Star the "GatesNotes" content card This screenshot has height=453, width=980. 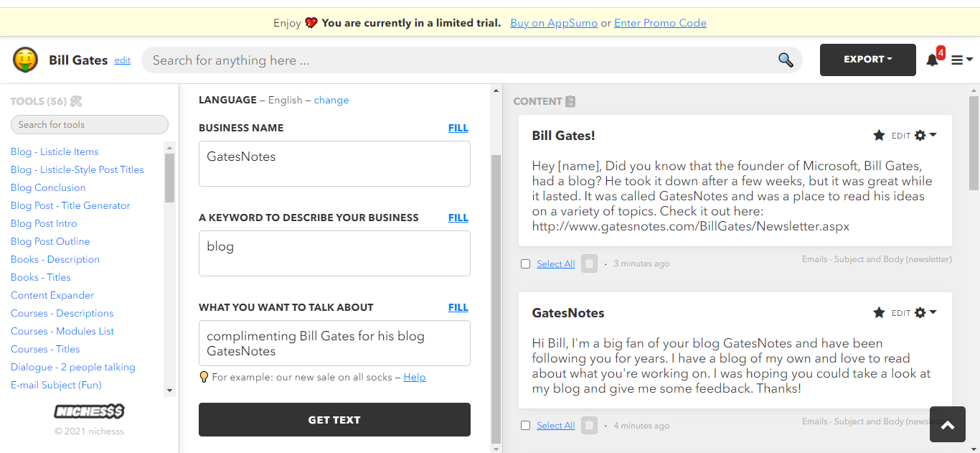[879, 312]
